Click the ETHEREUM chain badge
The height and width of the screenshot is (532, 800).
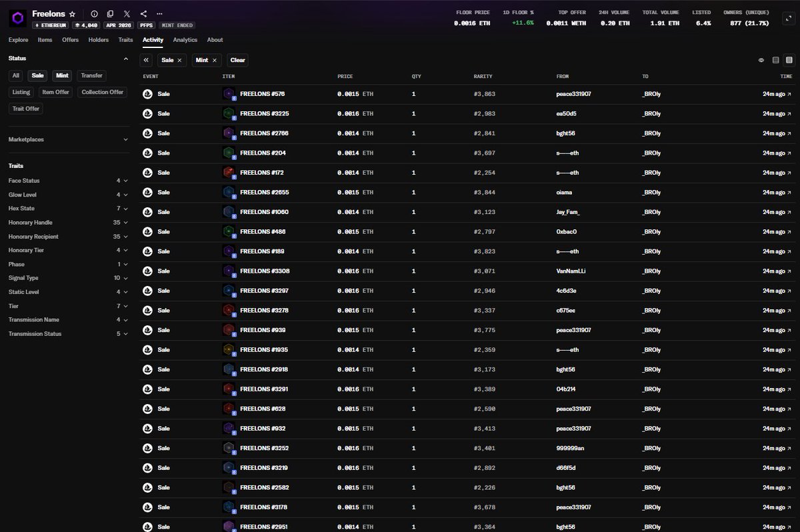coord(51,25)
